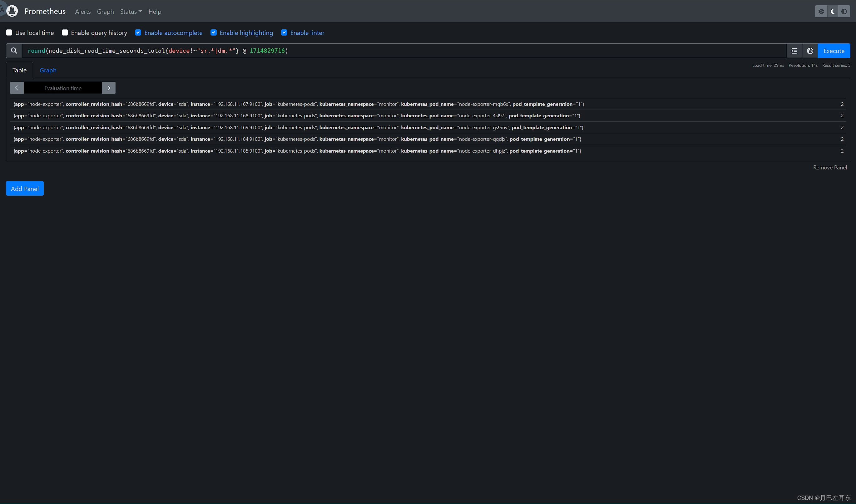The width and height of the screenshot is (856, 504).
Task: Expand the Status dropdown menu
Action: [131, 12]
